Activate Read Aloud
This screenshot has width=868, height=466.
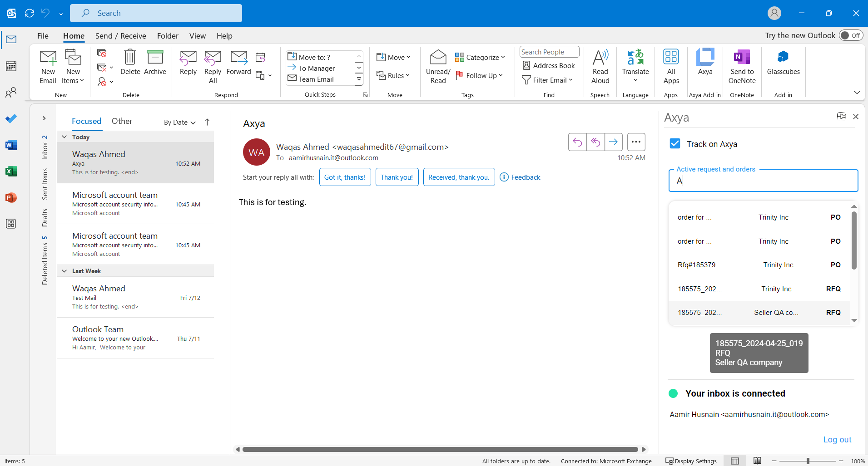pos(600,65)
